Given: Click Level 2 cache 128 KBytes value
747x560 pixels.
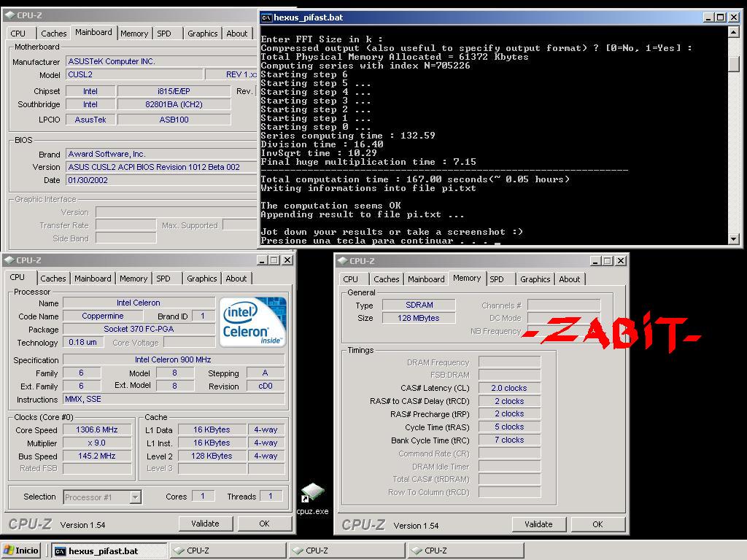Looking at the screenshot, I should pyautogui.click(x=212, y=456).
